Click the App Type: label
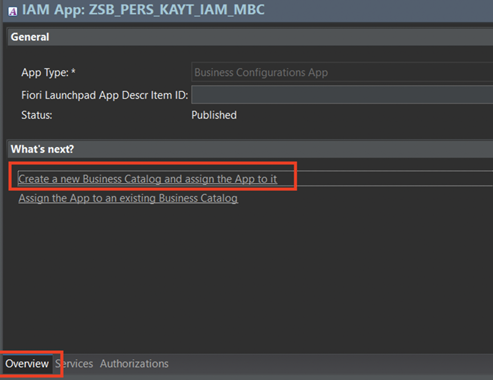Image resolution: width=493 pixels, height=380 pixels. [48, 72]
